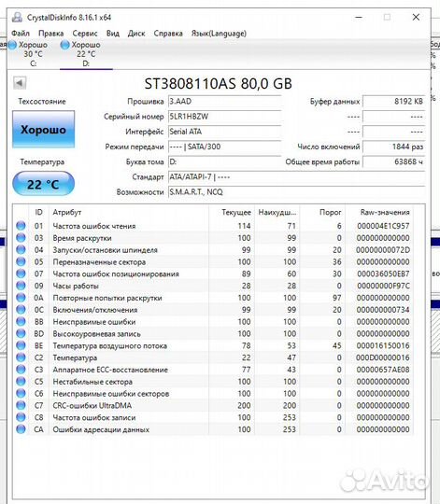Click status orb for attribute 09 row

point(21,286)
